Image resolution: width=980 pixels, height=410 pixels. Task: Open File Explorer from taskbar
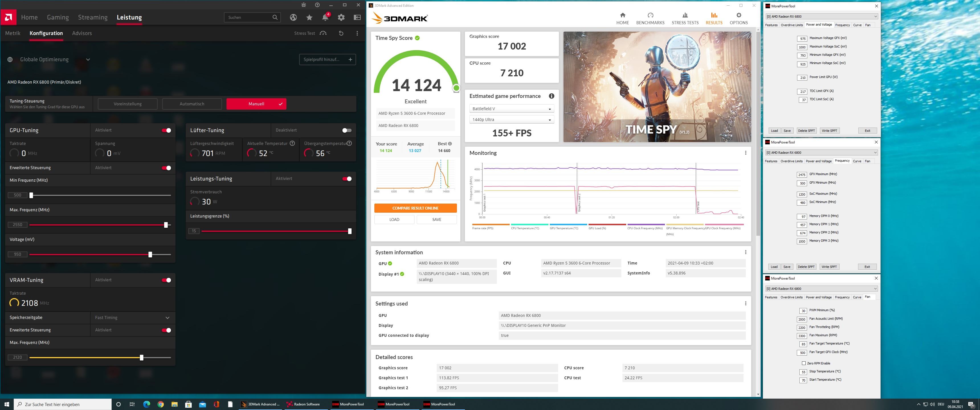pyautogui.click(x=174, y=404)
